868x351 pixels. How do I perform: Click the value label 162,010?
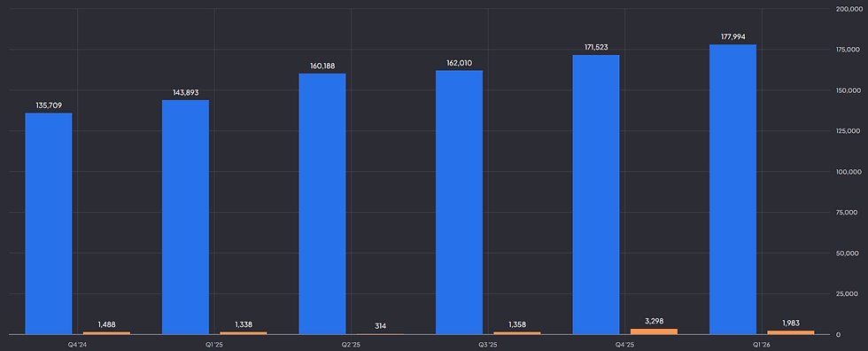point(459,63)
